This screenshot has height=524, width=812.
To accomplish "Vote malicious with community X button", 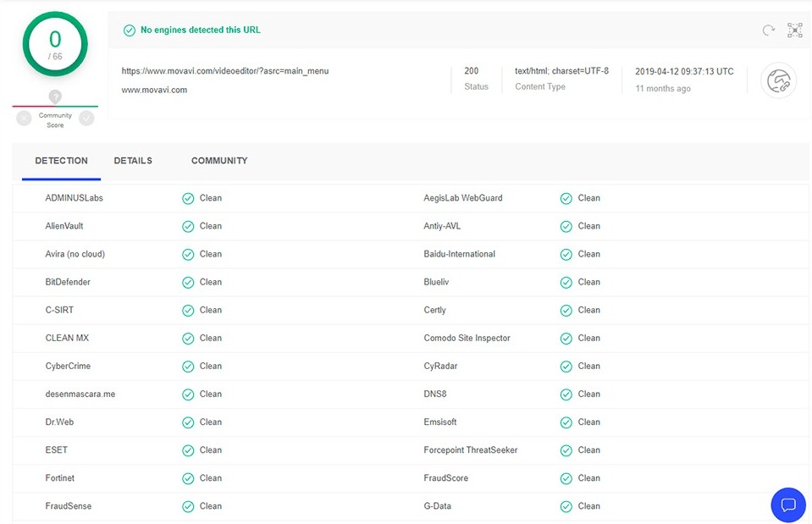I will (24, 119).
